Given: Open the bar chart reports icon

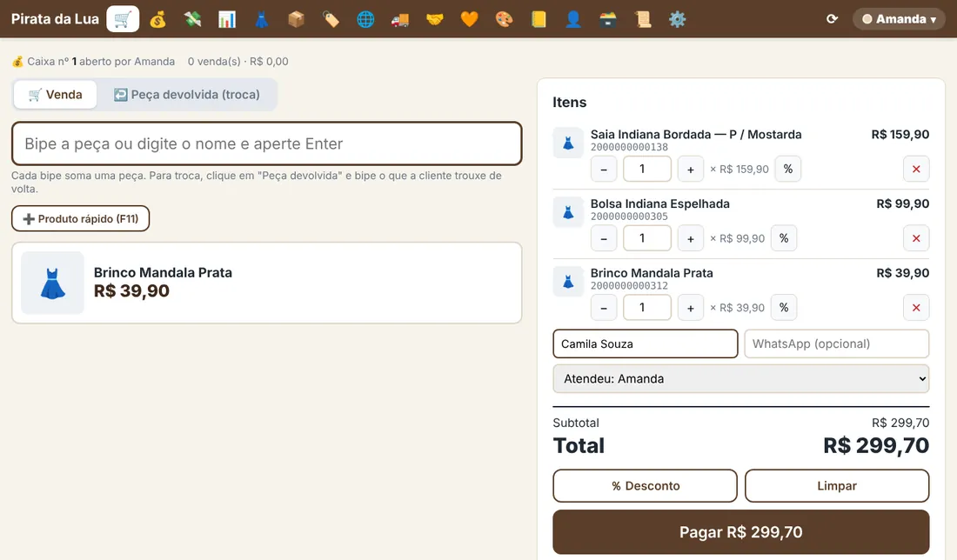Looking at the screenshot, I should click(227, 19).
